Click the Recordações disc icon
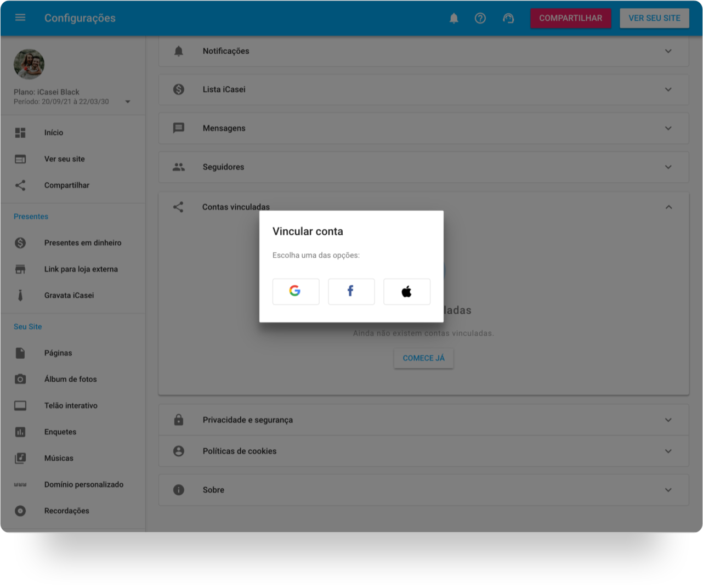703x588 pixels. 20,511
